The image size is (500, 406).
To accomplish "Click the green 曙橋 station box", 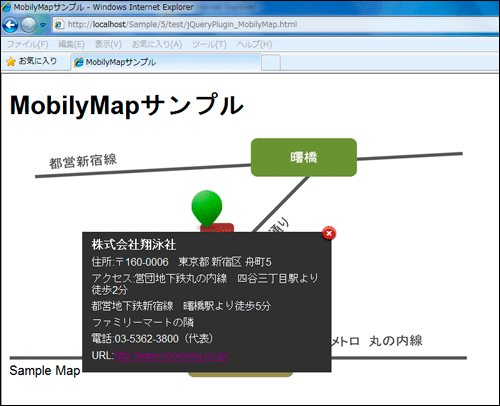I will tap(304, 157).
